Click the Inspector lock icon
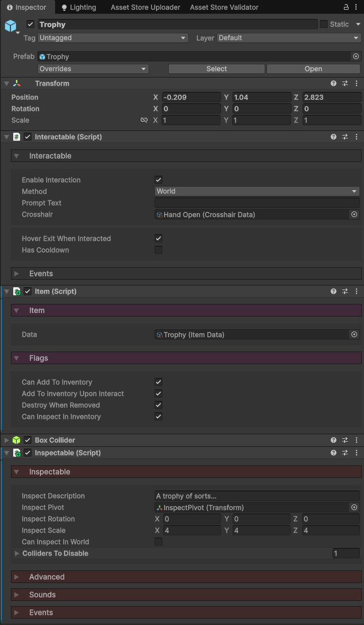The image size is (364, 625). [346, 7]
